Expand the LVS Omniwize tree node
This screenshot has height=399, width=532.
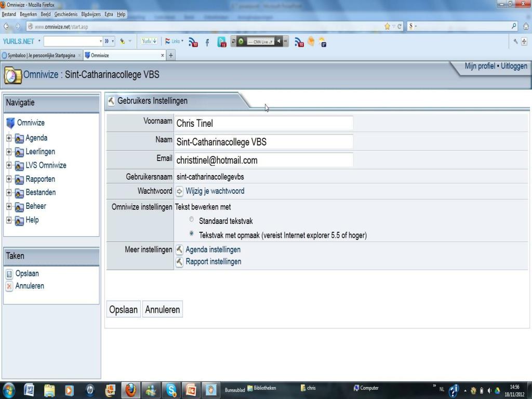pos(9,165)
